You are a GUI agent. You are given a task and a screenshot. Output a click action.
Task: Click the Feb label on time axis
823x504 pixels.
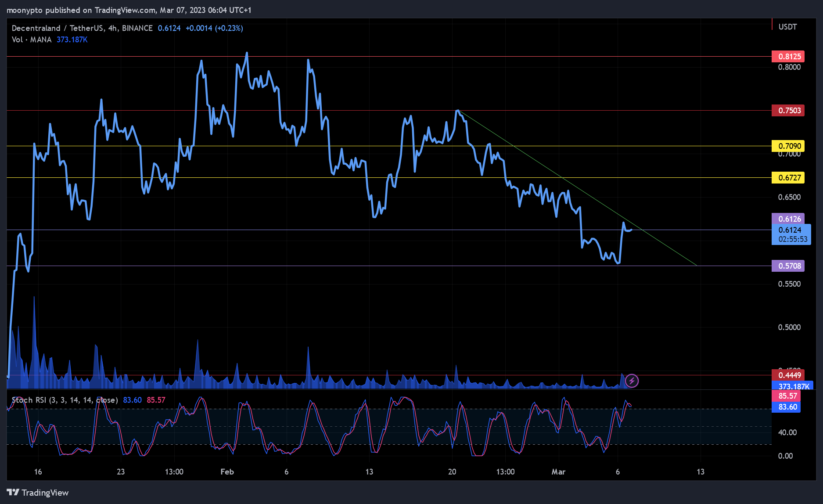click(x=227, y=472)
